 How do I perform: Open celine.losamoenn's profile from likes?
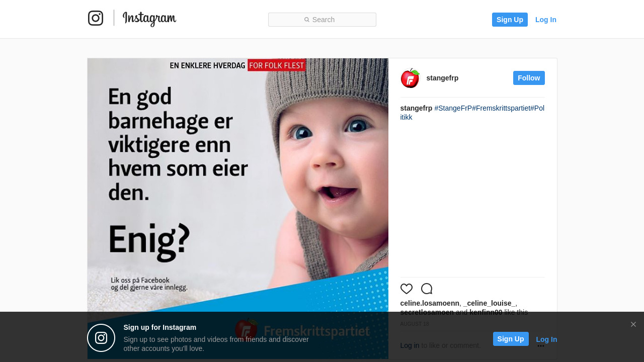(x=430, y=303)
